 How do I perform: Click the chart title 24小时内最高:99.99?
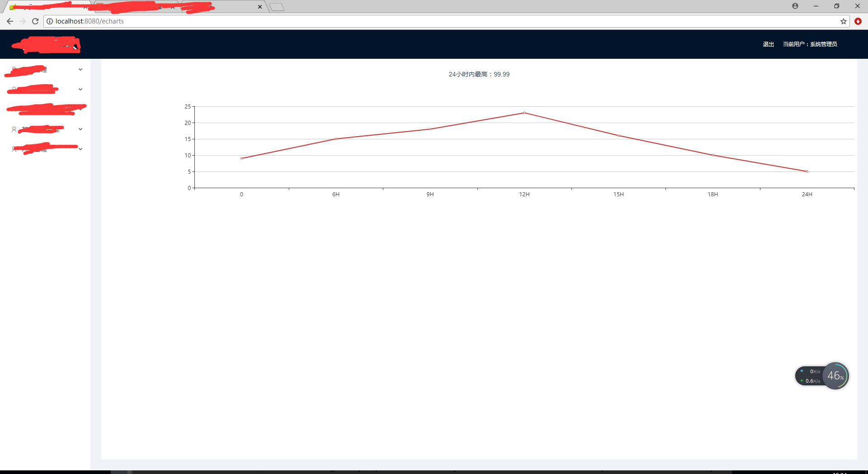point(479,74)
